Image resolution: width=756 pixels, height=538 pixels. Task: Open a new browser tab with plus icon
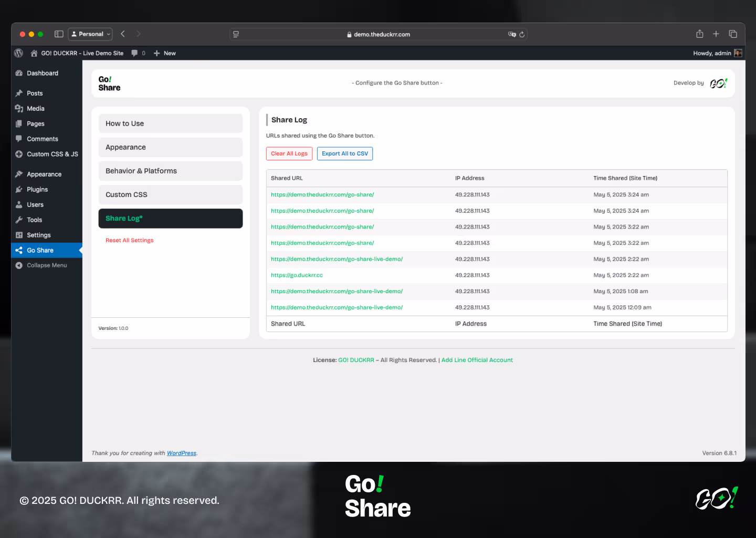click(x=716, y=34)
